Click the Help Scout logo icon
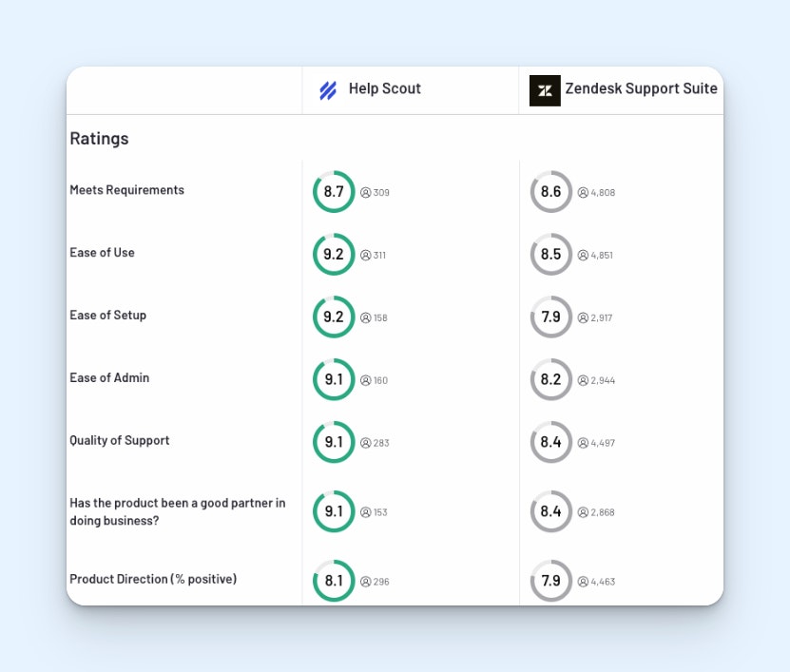The height and width of the screenshot is (672, 790). [x=328, y=90]
